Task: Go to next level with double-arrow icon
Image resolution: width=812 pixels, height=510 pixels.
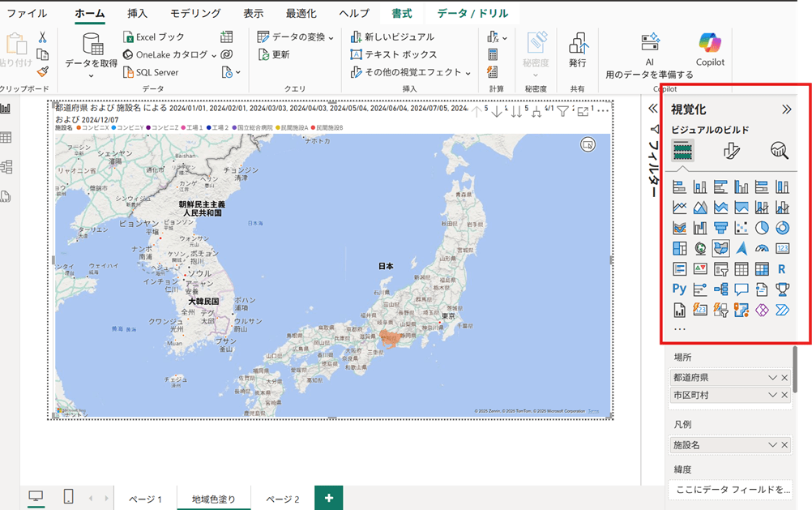Action: coord(516,111)
